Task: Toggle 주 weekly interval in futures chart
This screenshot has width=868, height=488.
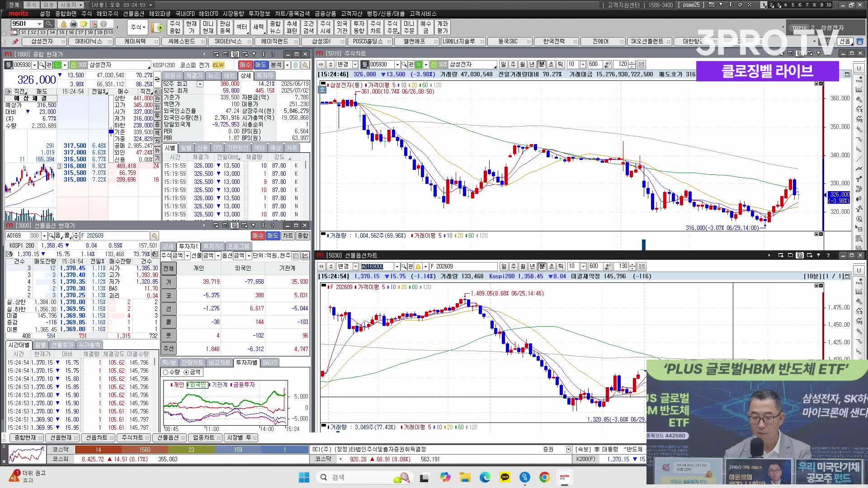Action: click(x=514, y=267)
